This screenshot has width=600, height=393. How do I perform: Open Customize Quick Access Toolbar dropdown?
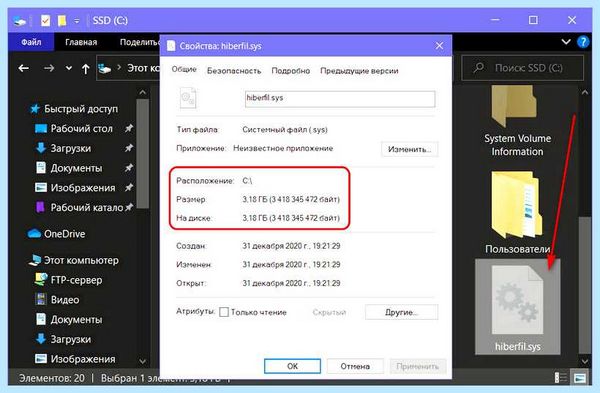pyautogui.click(x=77, y=21)
